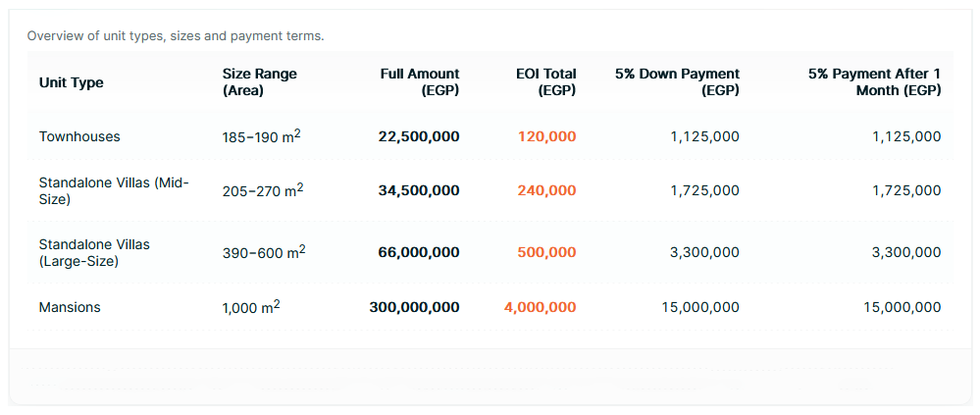This screenshot has width=980, height=415.
Task: Click the 66,000,000 full amount cell
Action: (x=418, y=252)
